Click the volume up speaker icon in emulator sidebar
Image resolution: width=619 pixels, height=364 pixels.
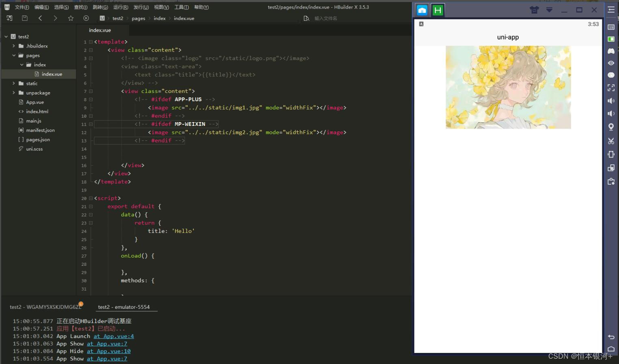[x=611, y=101]
